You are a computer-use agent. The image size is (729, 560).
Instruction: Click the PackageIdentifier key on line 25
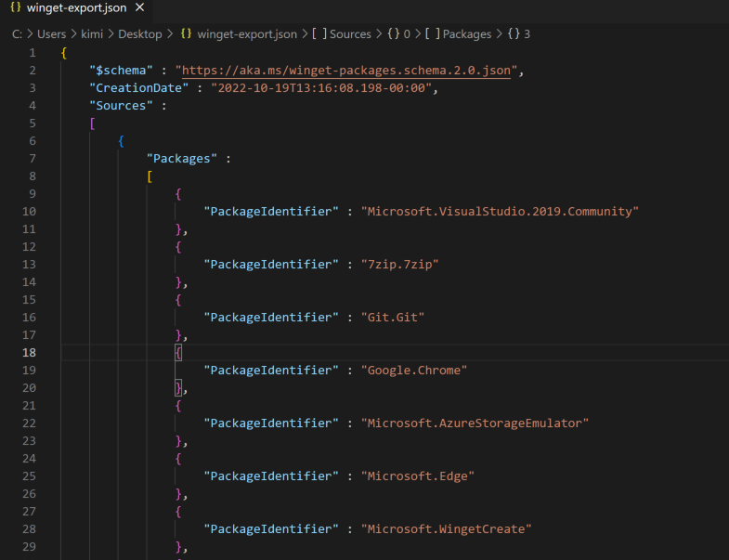pyautogui.click(x=271, y=476)
